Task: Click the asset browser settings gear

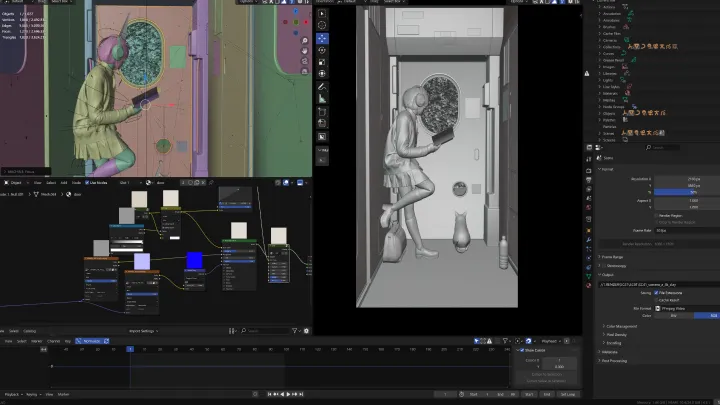Action: tap(306, 331)
